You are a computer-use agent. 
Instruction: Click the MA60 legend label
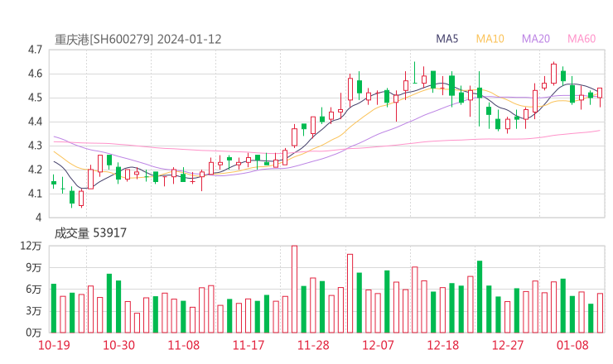[582, 39]
